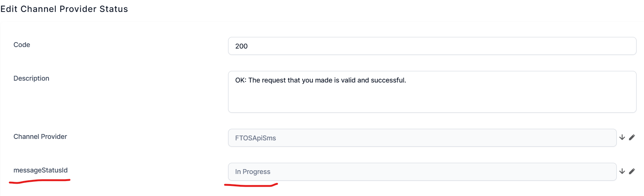Click the messageStatusId label
644x196 pixels.
(x=41, y=170)
